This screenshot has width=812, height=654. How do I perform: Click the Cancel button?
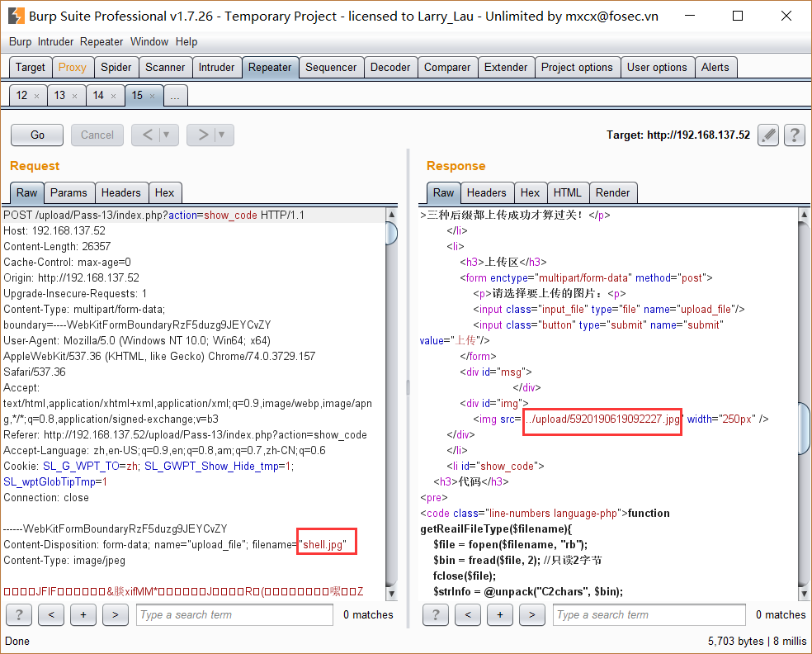97,135
